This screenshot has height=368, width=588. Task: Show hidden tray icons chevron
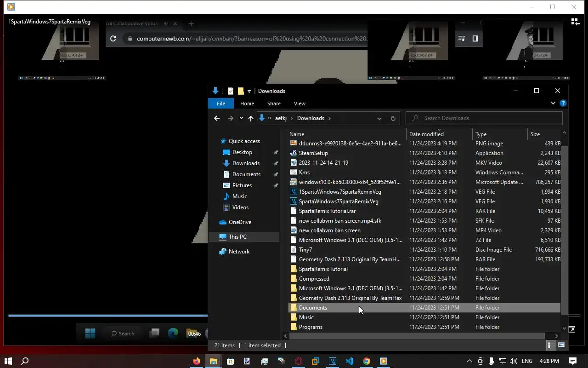[469, 361]
